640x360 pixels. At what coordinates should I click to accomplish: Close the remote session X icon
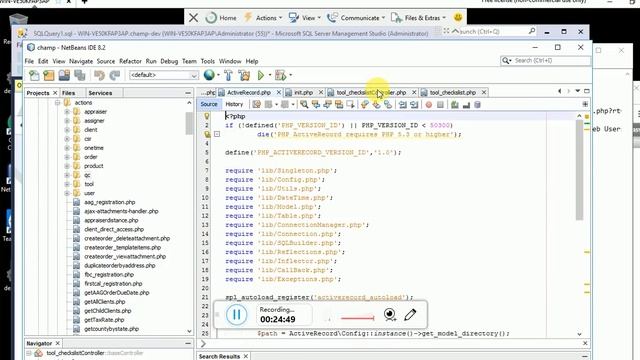click(x=193, y=18)
